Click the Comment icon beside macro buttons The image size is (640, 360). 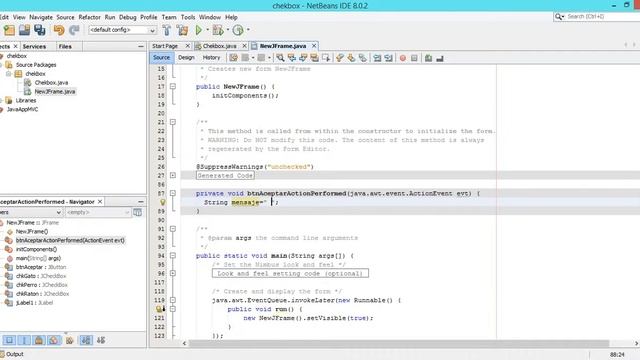pos(428,58)
